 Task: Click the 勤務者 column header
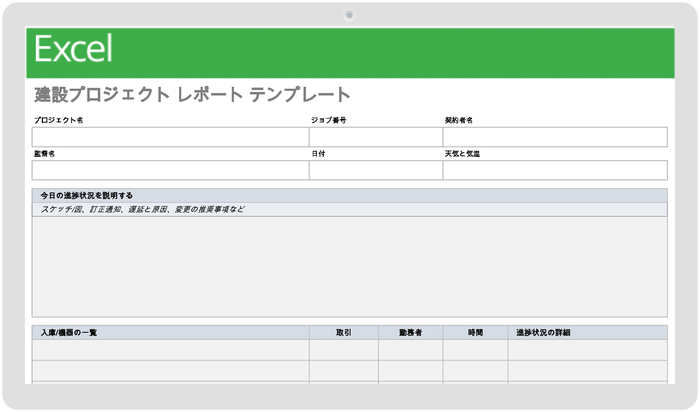point(411,333)
